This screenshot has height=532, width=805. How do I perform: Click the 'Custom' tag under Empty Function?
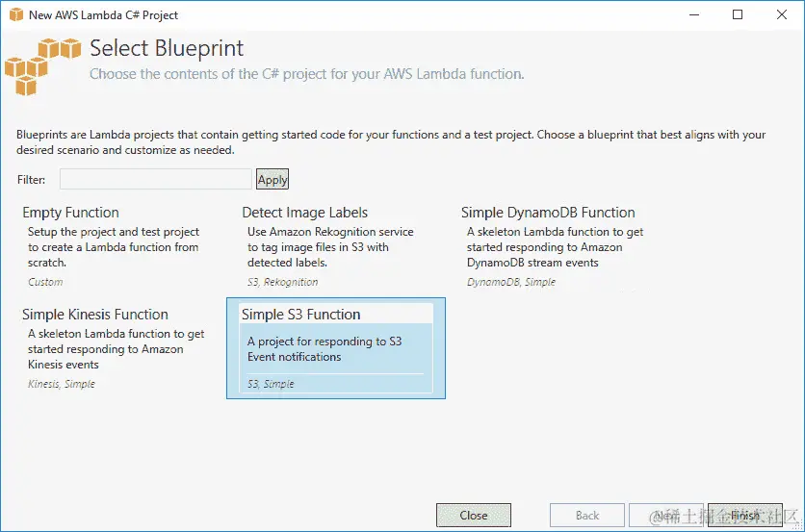pyautogui.click(x=45, y=282)
